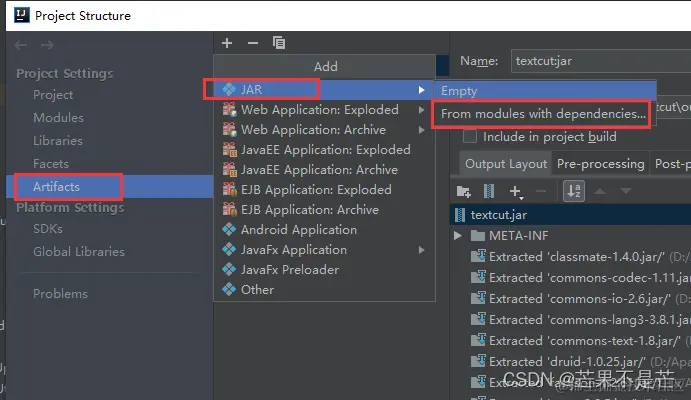This screenshot has width=691, height=400.
Task: Open SDKs platform settings
Action: (48, 229)
